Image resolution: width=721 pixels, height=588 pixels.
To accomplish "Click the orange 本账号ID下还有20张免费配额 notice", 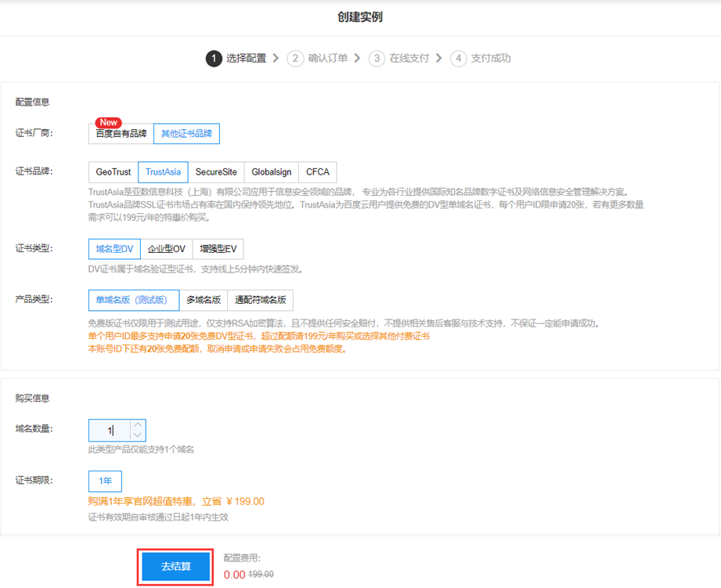I will [x=218, y=349].
